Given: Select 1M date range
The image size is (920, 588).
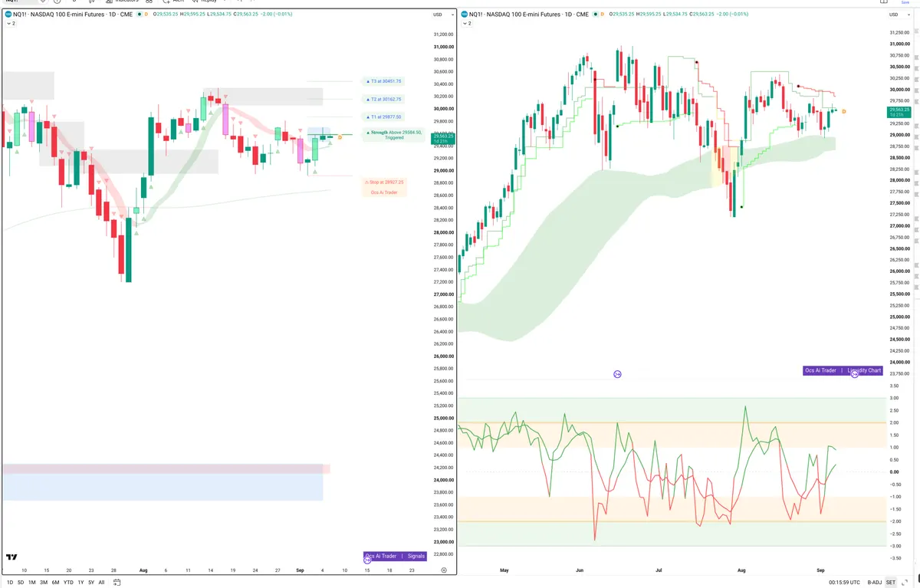Looking at the screenshot, I should 32,583.
